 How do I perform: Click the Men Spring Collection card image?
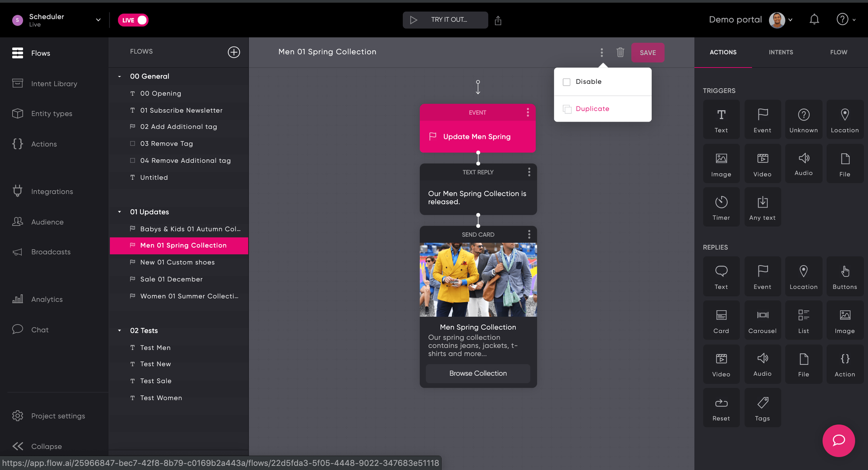[x=478, y=279]
